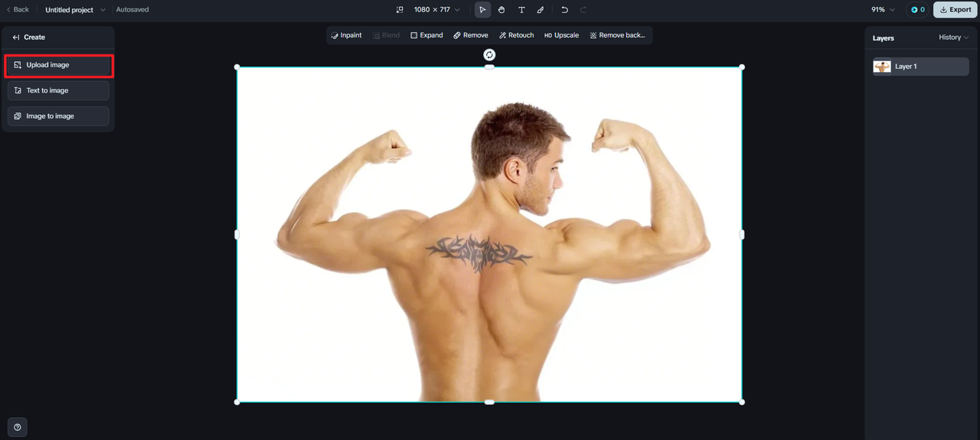
Task: Collapse the Create panel
Action: point(16,37)
